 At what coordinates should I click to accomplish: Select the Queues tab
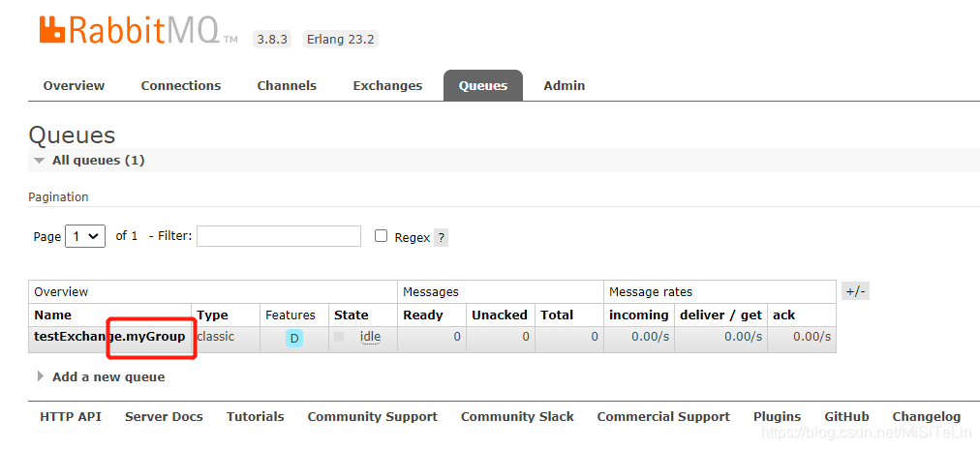[x=483, y=85]
